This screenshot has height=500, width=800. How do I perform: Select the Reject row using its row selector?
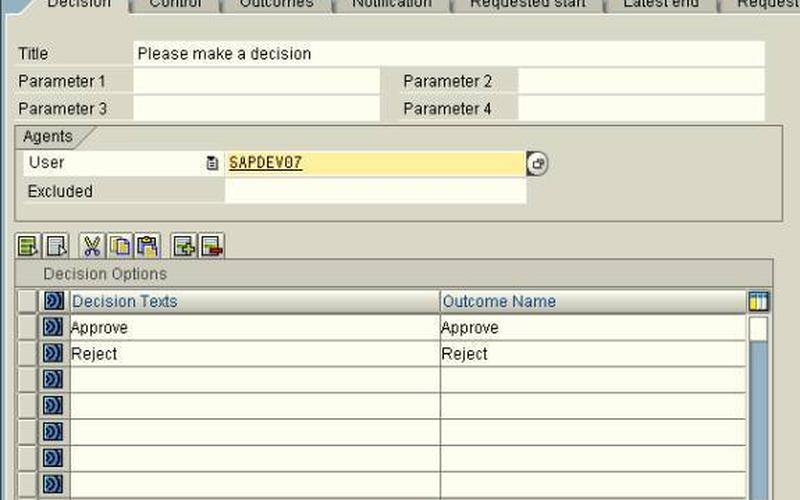coord(27,354)
